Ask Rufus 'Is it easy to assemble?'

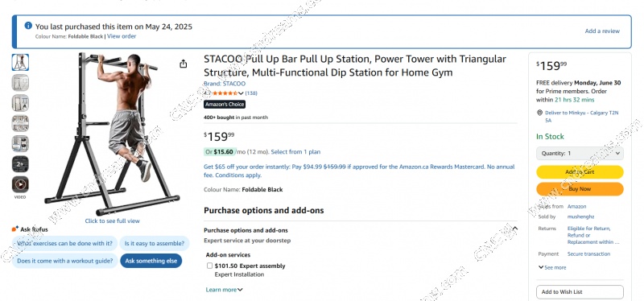point(155,243)
